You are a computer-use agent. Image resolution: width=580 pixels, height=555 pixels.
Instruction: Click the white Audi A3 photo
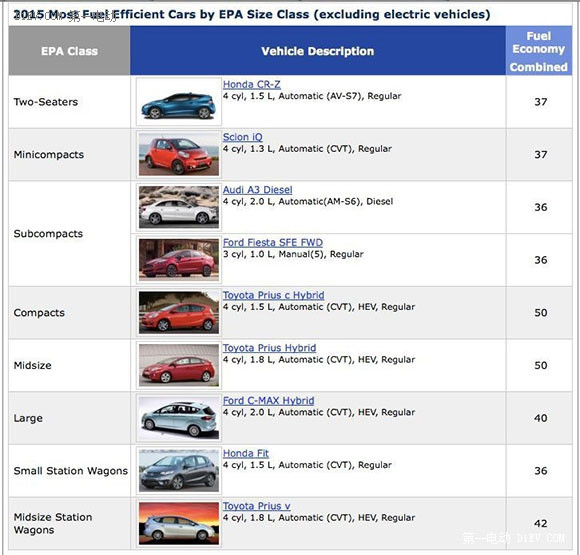[x=179, y=207]
